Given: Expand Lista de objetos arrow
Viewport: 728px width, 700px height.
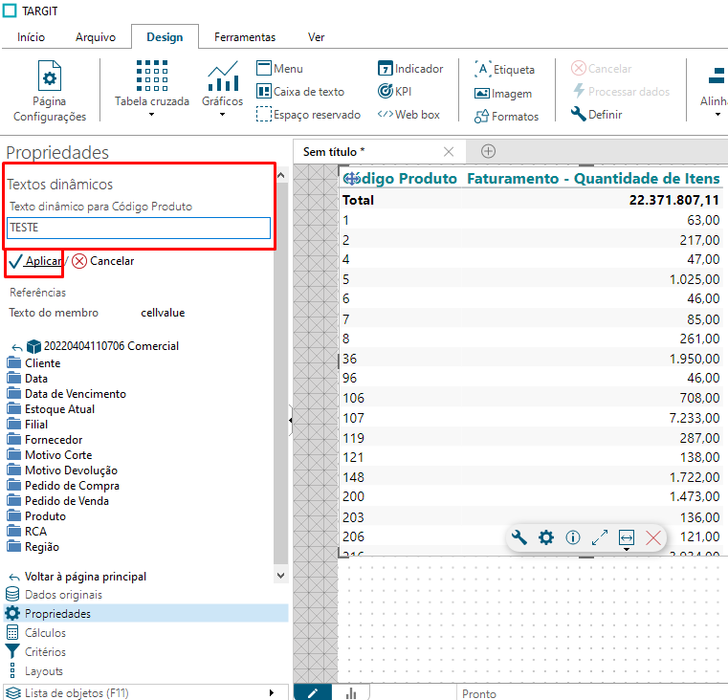Looking at the screenshot, I should (272, 693).
